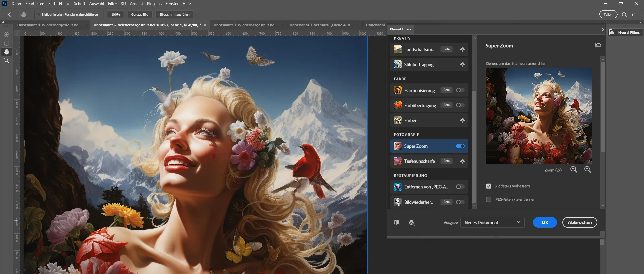
Task: Check Bildlauf in allen Fenstern durchführen
Action: pyautogui.click(x=39, y=14)
